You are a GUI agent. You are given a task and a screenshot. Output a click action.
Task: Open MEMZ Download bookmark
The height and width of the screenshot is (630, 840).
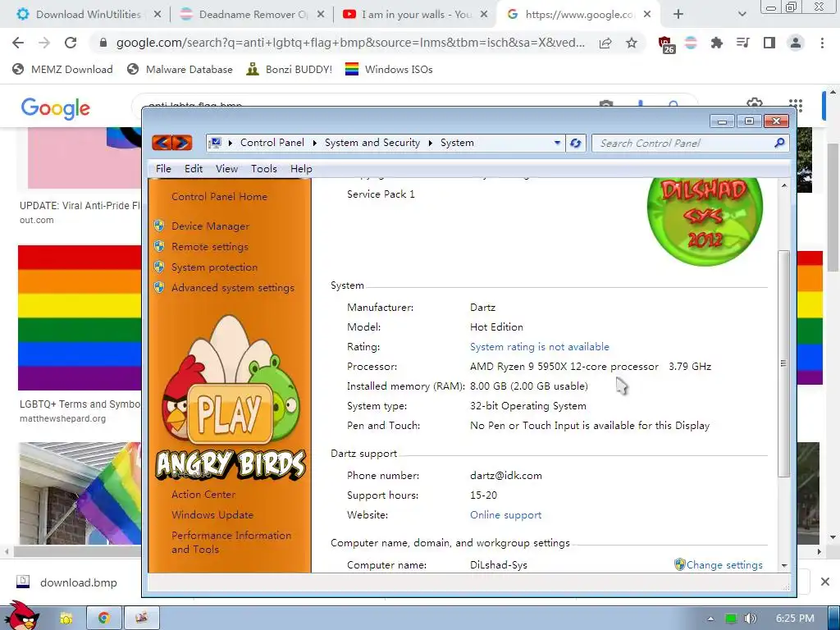coord(62,69)
